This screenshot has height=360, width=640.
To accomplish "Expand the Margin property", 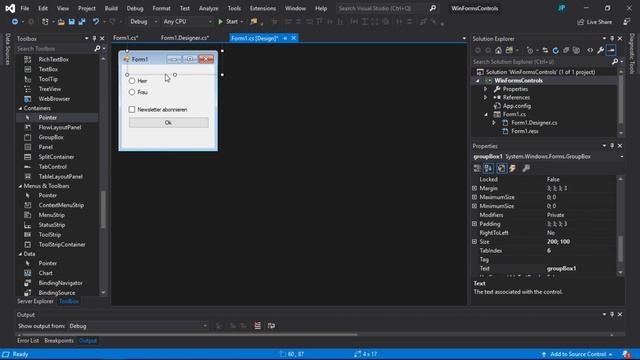I will 474,188.
